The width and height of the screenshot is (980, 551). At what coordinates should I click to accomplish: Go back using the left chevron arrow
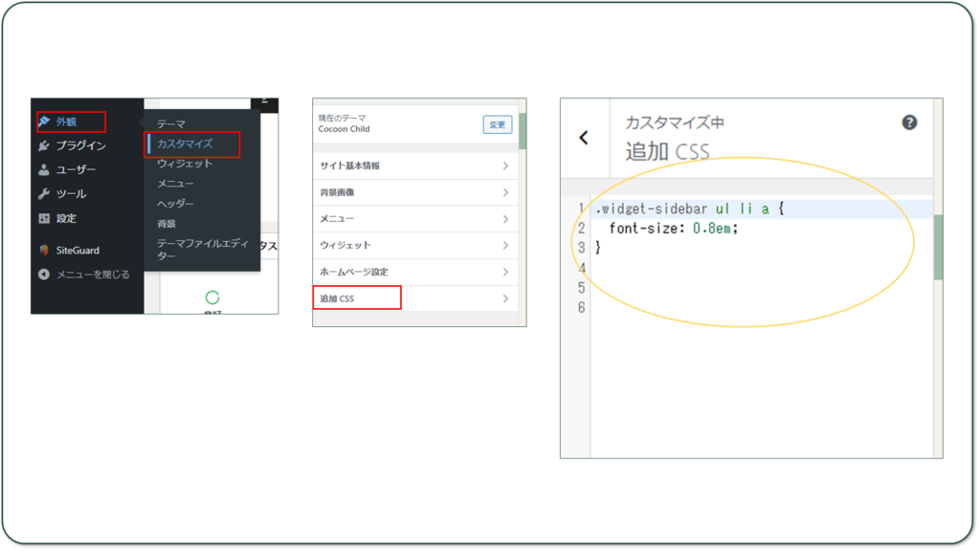tap(584, 138)
